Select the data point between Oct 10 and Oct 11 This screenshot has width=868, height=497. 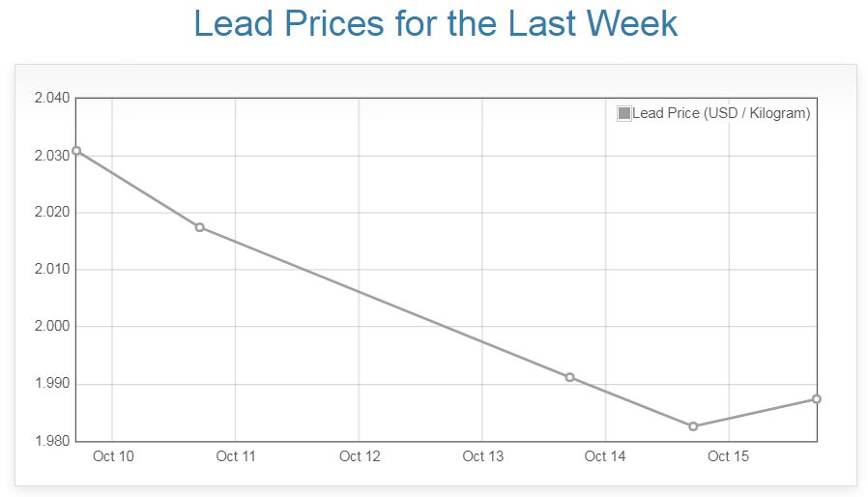pyautogui.click(x=200, y=227)
